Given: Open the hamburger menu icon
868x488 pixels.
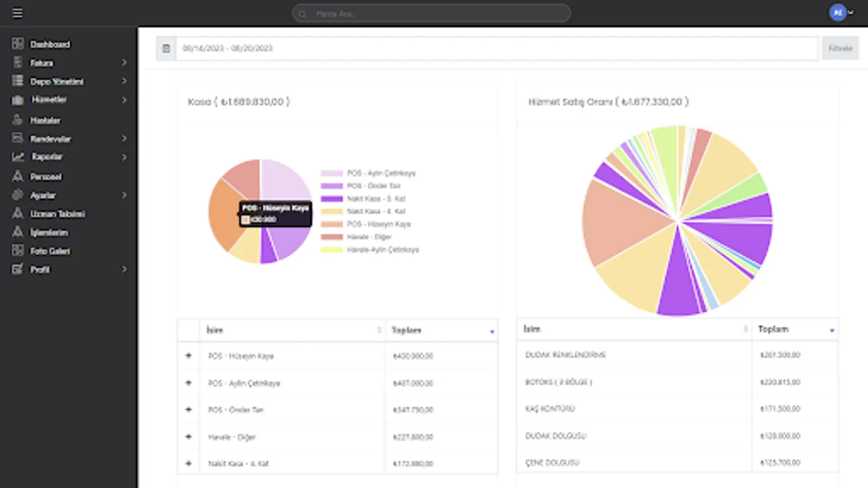Looking at the screenshot, I should [17, 12].
